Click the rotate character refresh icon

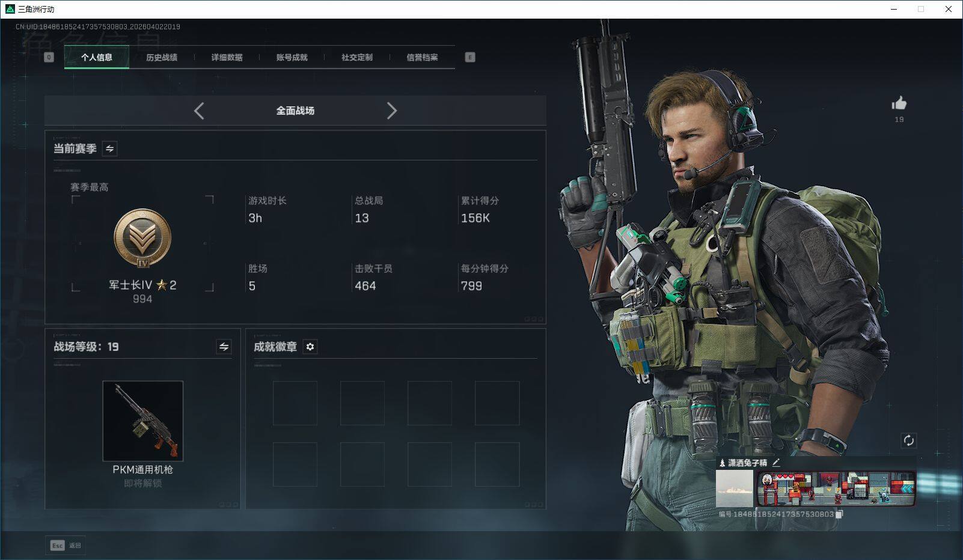coord(908,440)
